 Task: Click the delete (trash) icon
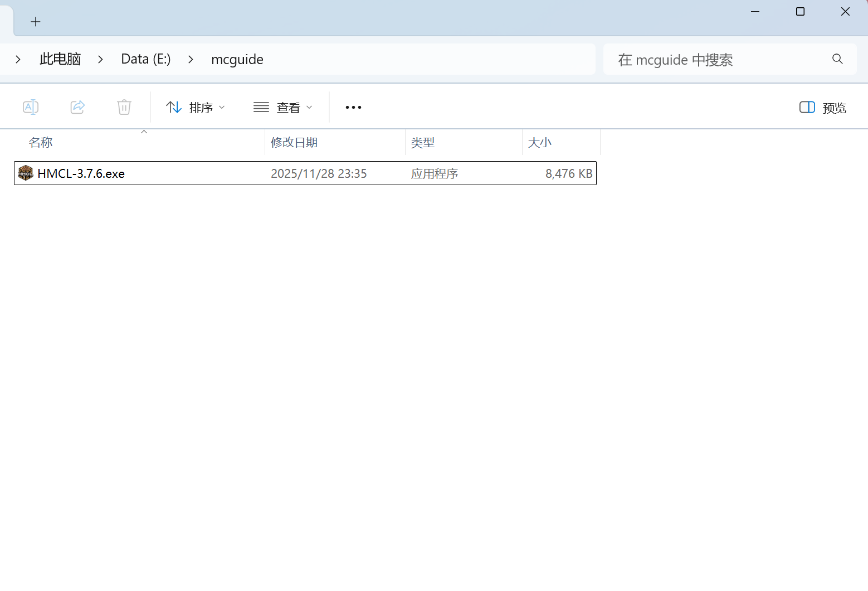click(124, 106)
